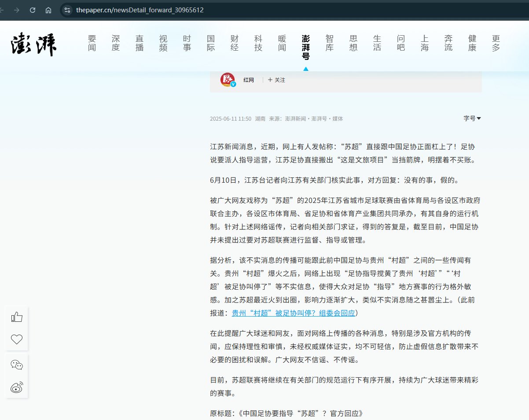Open the 生活 navigation section
The image size is (529, 420).
tap(377, 43)
